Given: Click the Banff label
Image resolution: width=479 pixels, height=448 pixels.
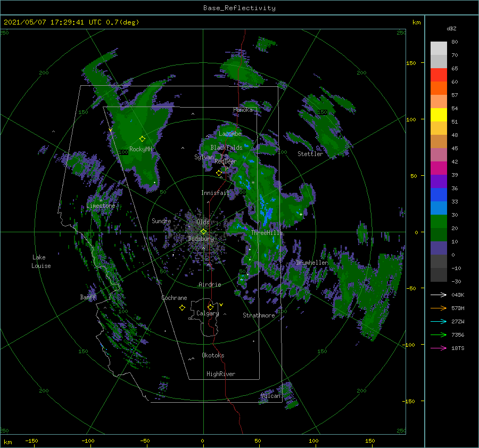Looking at the screenshot, I should pos(88,297).
